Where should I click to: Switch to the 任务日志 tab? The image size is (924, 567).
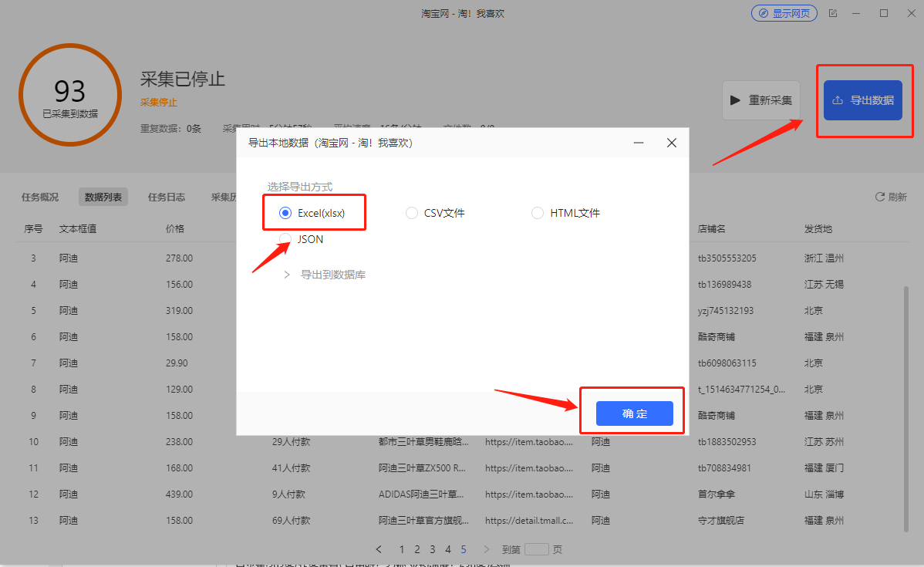[166, 197]
